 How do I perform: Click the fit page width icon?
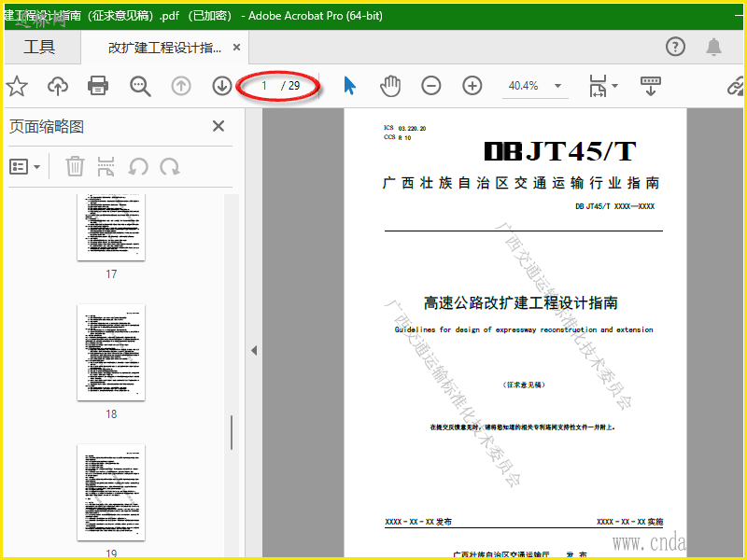point(598,86)
